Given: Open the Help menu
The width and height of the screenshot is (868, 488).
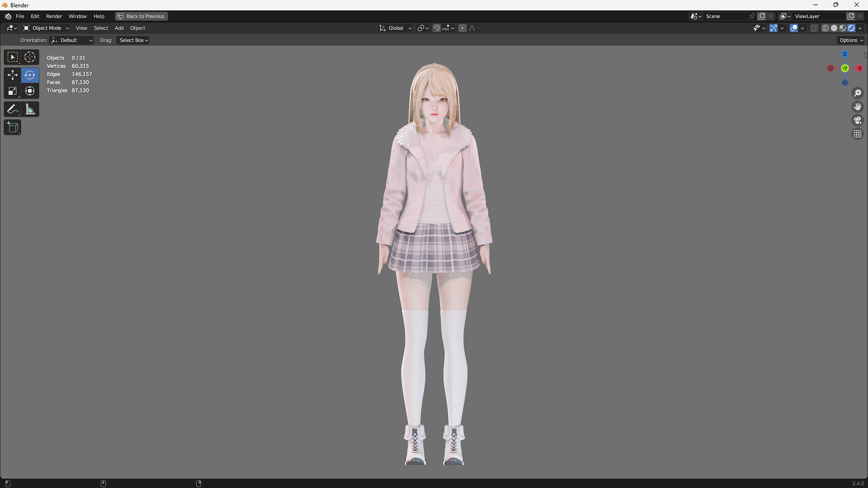Looking at the screenshot, I should pyautogui.click(x=99, y=16).
